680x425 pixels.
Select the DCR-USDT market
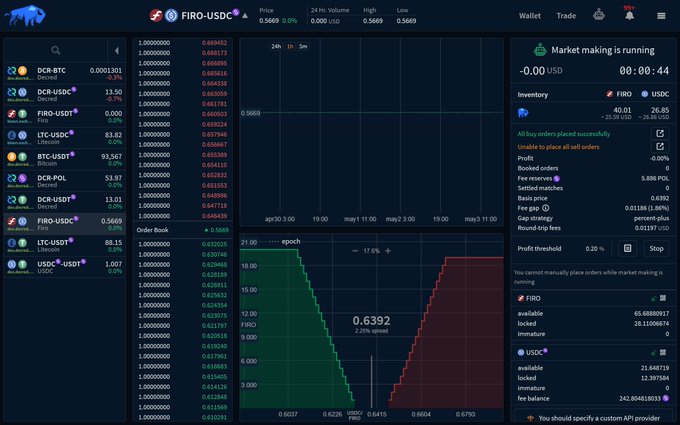tap(65, 202)
